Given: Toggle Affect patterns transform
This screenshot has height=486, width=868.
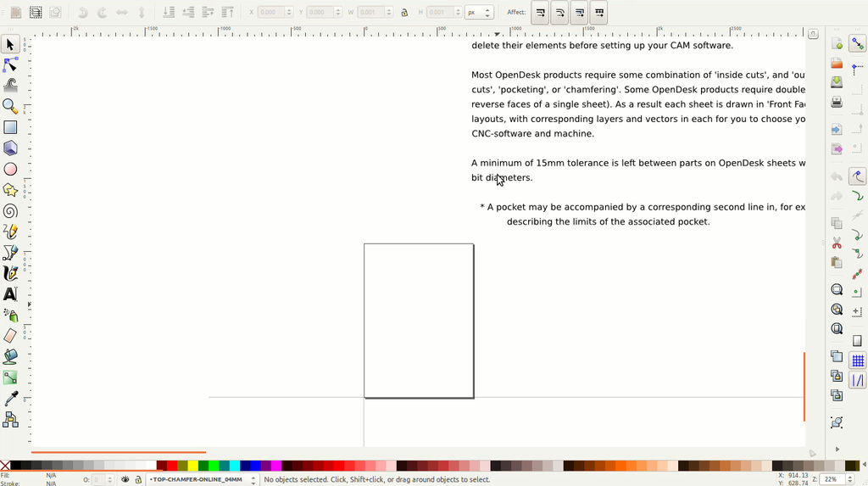Looking at the screenshot, I should pyautogui.click(x=598, y=12).
